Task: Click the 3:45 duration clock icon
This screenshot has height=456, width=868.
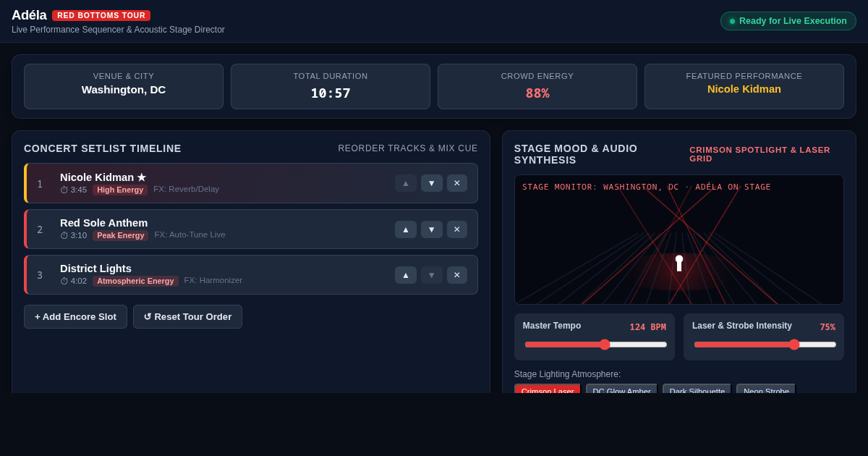Action: (64, 190)
